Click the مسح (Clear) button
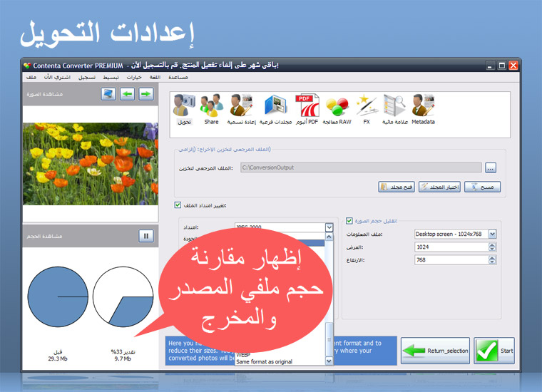Viewport: 542px width, 392px height. [482, 187]
